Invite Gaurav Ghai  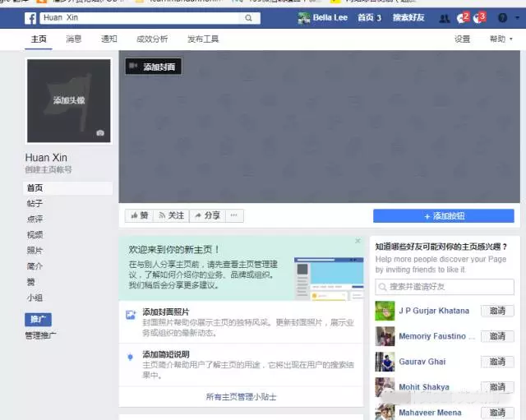click(497, 362)
